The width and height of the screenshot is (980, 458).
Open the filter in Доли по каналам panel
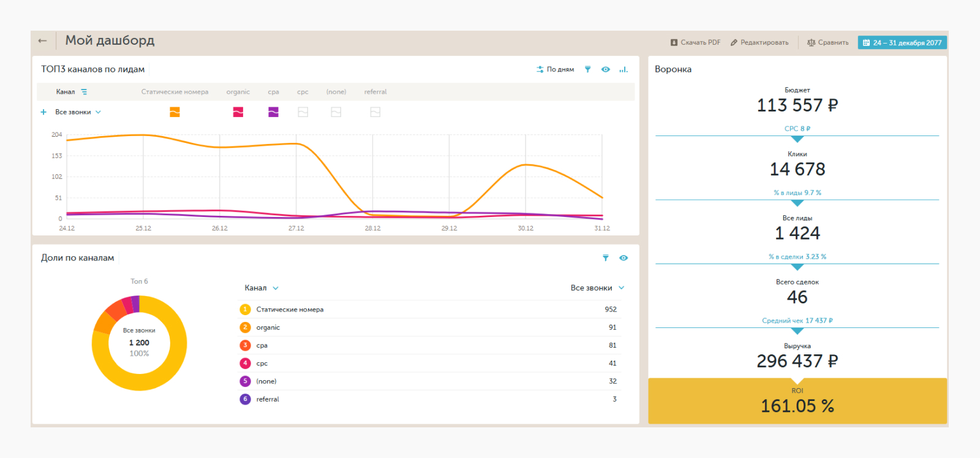pos(605,258)
